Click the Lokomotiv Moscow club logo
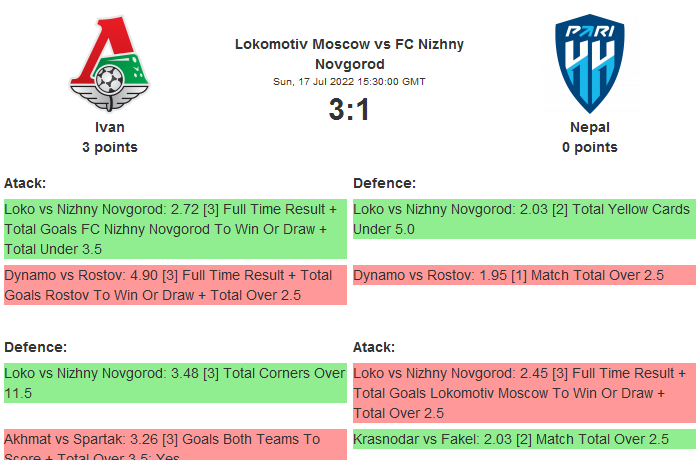 [109, 68]
